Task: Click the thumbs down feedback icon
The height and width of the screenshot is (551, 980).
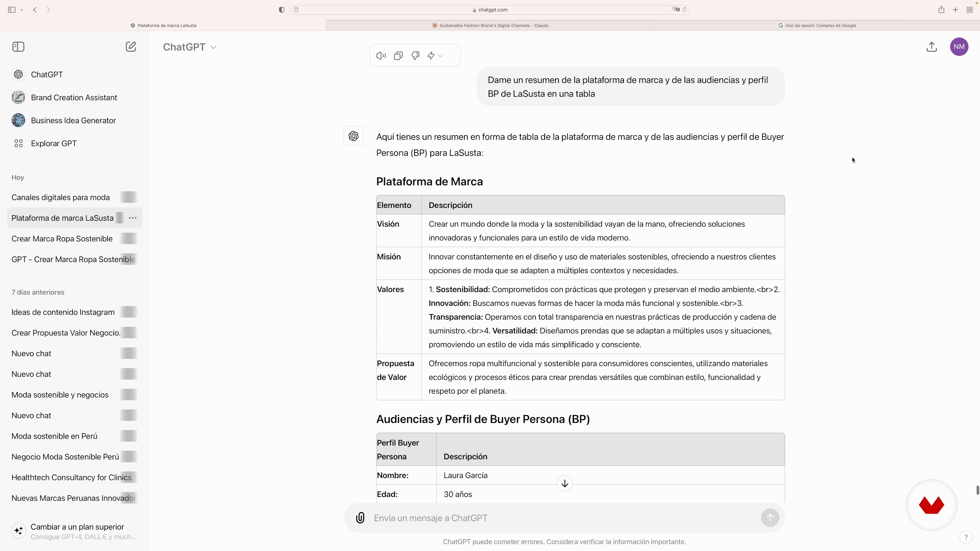Action: [415, 56]
